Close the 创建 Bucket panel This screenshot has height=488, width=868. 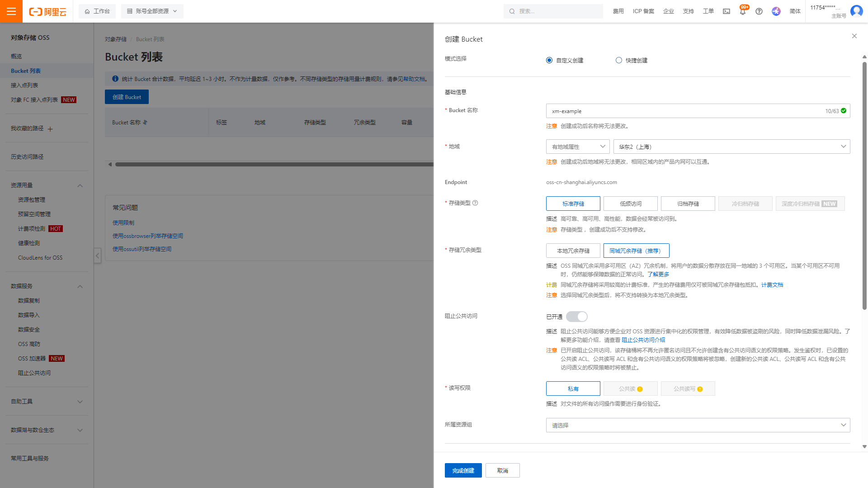pyautogui.click(x=854, y=36)
